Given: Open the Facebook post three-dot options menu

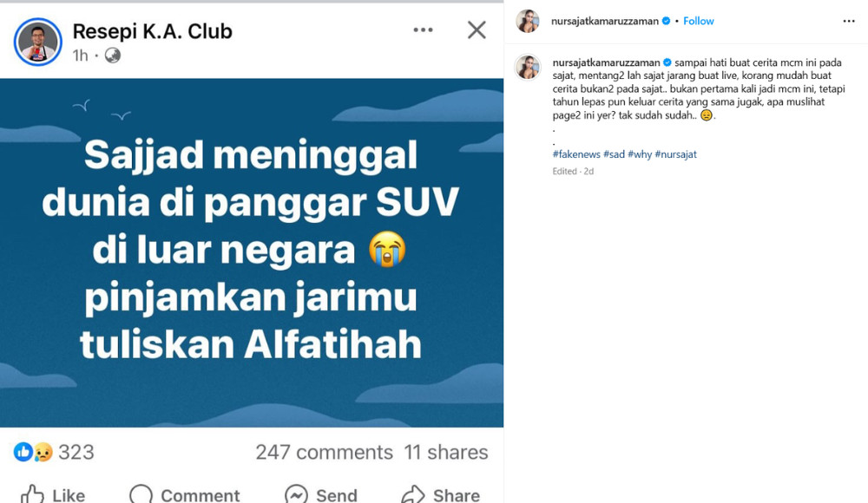Looking at the screenshot, I should [x=423, y=29].
